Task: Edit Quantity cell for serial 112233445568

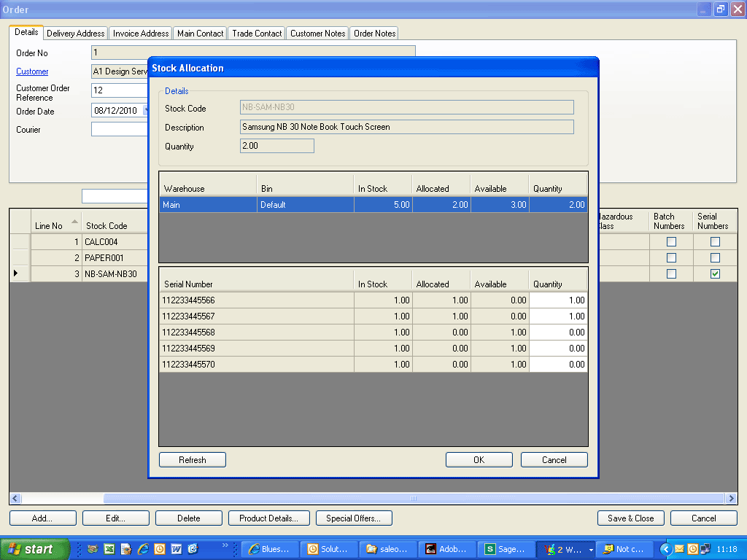Action: click(x=558, y=332)
